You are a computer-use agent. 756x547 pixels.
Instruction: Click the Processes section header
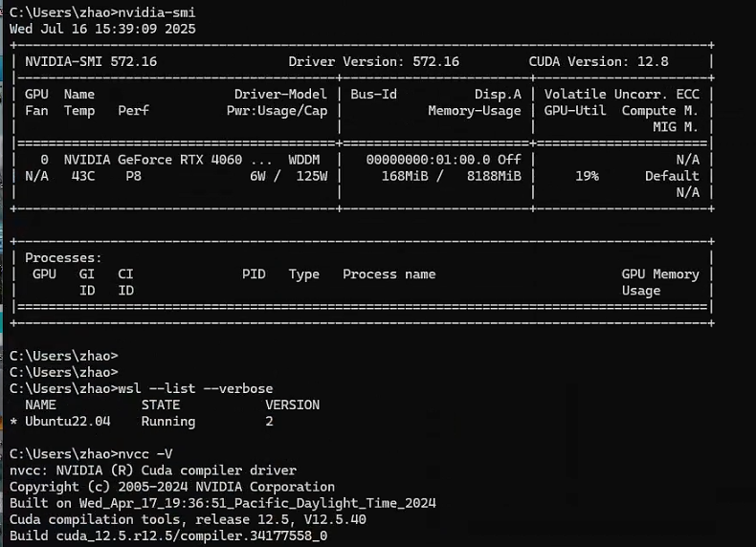click(63, 258)
